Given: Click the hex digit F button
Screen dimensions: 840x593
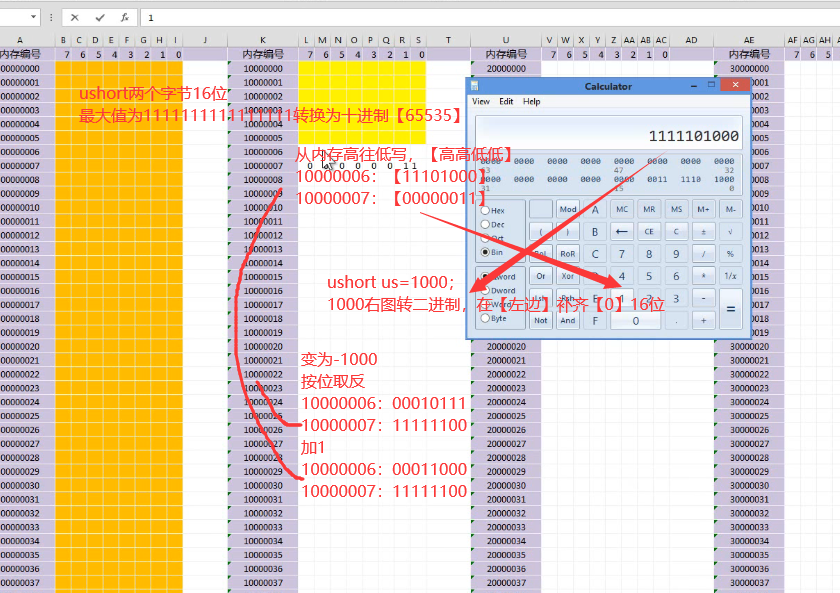Looking at the screenshot, I should click(x=595, y=320).
